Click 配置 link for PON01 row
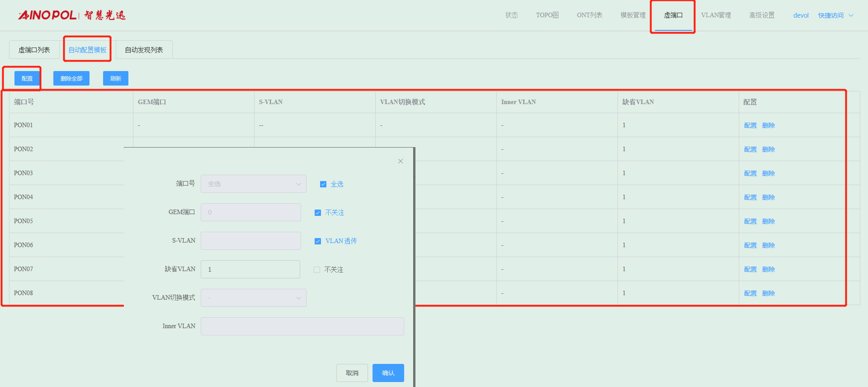 [x=750, y=125]
